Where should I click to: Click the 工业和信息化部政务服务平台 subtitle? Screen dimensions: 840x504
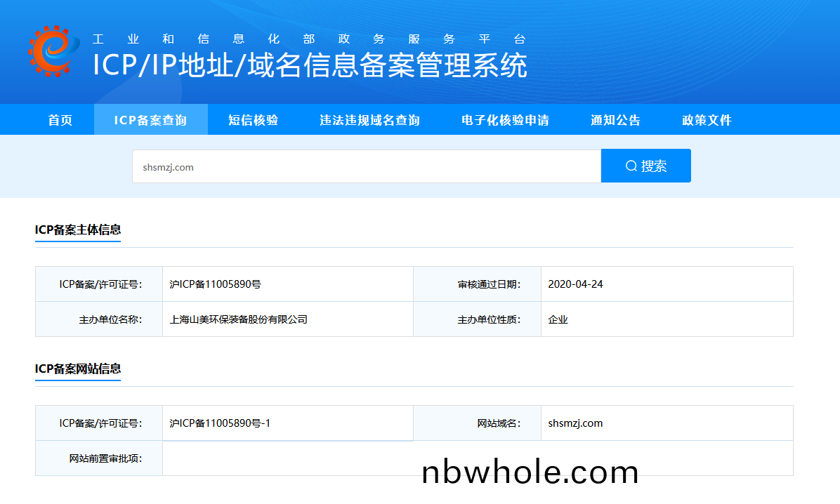[309, 39]
